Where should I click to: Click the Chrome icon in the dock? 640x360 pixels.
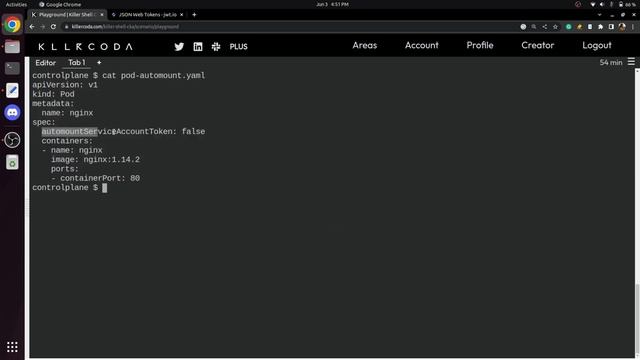point(12,24)
